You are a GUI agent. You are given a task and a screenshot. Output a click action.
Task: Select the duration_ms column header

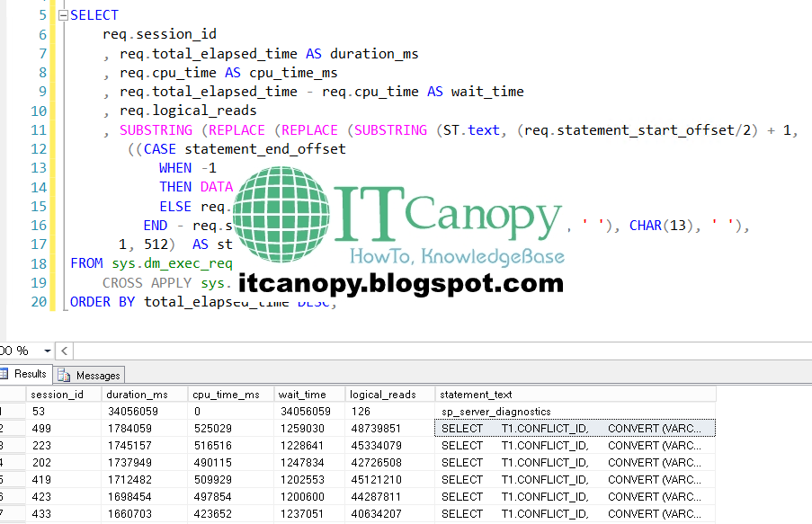click(x=145, y=395)
